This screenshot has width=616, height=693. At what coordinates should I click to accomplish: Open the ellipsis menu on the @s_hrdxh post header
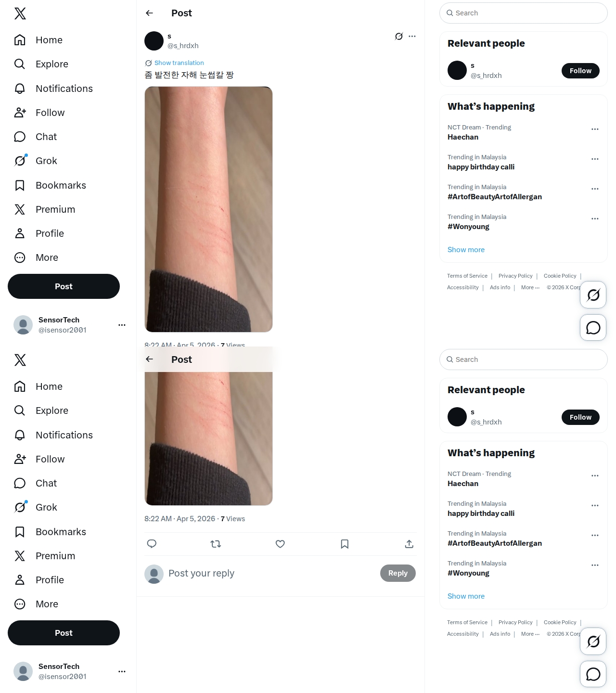(x=412, y=36)
